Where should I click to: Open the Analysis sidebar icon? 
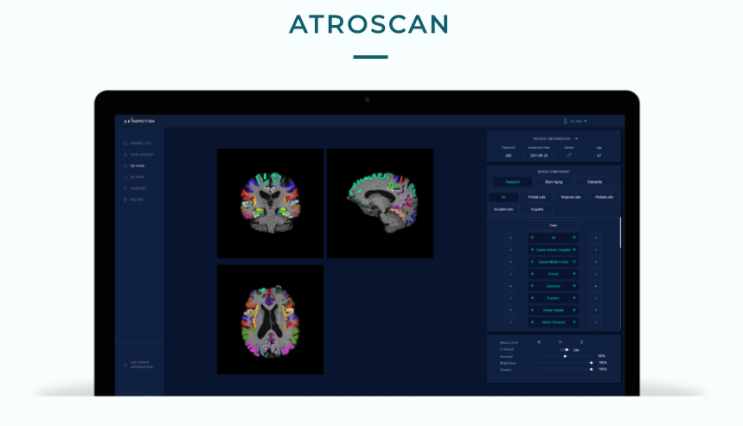pos(125,189)
